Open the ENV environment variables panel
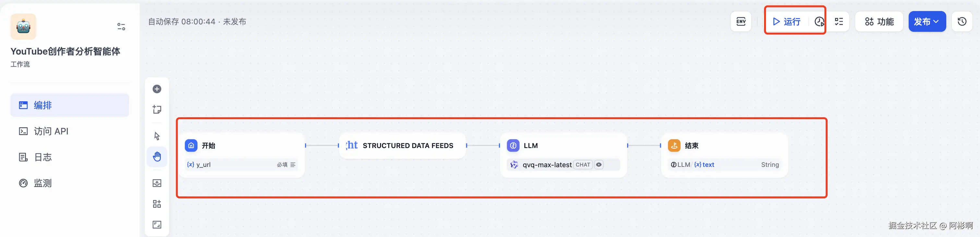This screenshot has width=980, height=237. (741, 22)
